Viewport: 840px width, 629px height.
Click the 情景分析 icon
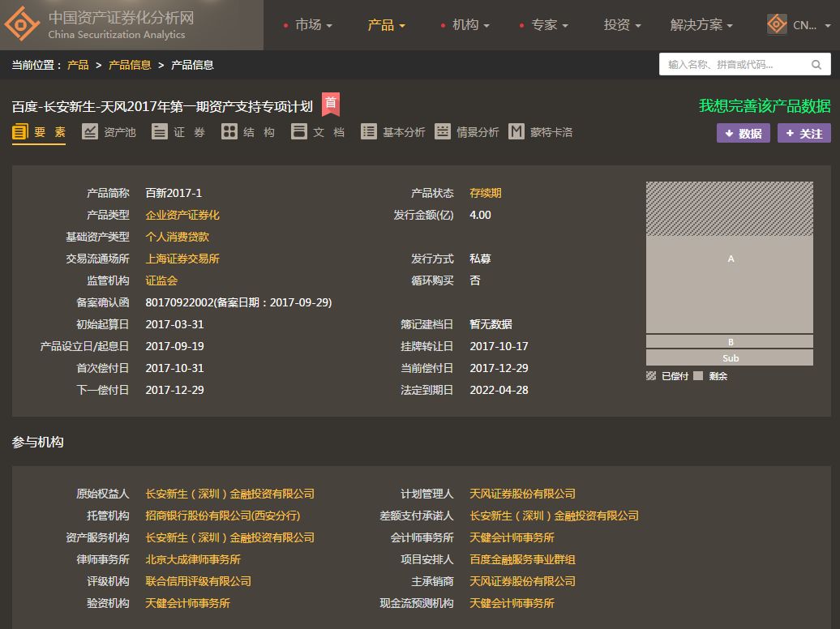[x=443, y=132]
